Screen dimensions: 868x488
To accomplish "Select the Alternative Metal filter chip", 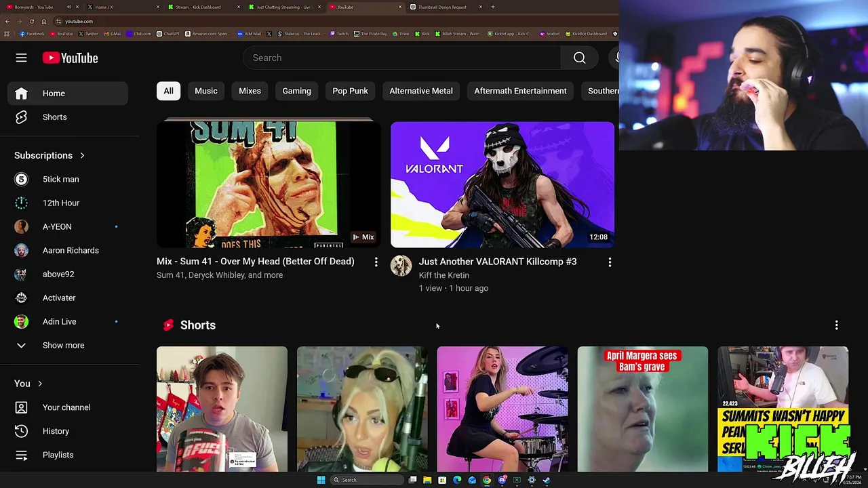I will (421, 91).
